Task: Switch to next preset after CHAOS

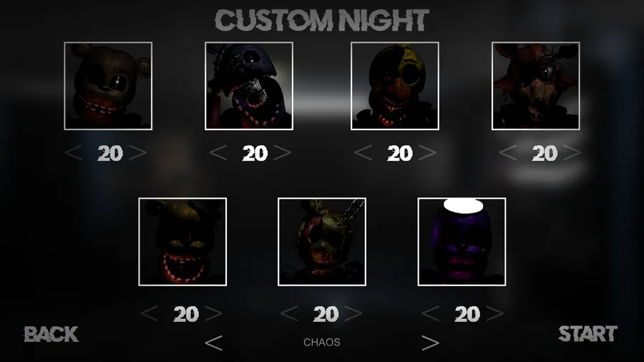Action: [430, 343]
